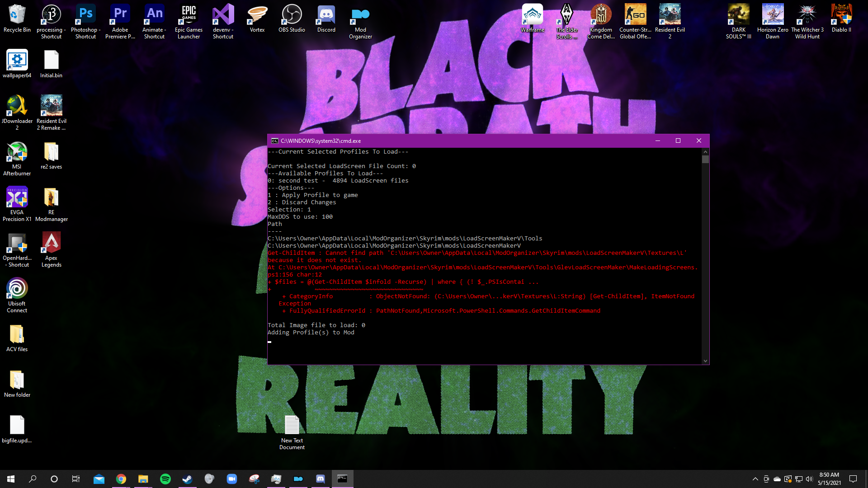868x488 pixels.
Task: Switch to Discord on the taskbar
Action: [x=320, y=479]
